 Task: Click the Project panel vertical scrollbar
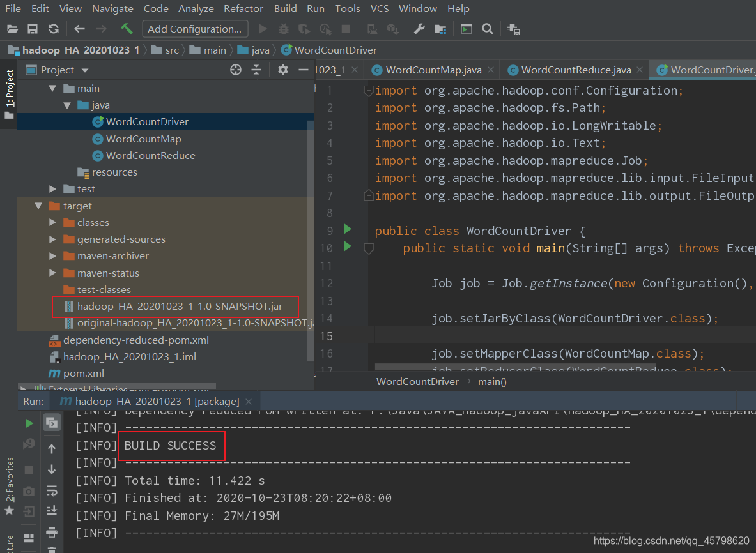click(x=311, y=241)
